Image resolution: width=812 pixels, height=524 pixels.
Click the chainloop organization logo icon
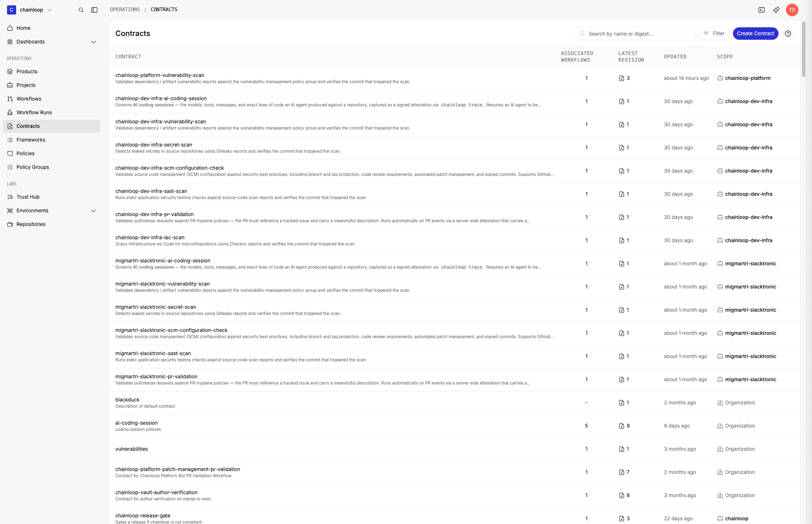(x=12, y=10)
